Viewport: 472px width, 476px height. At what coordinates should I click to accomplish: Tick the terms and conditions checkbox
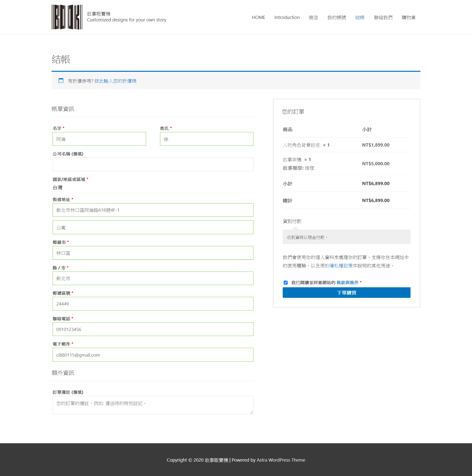click(285, 282)
